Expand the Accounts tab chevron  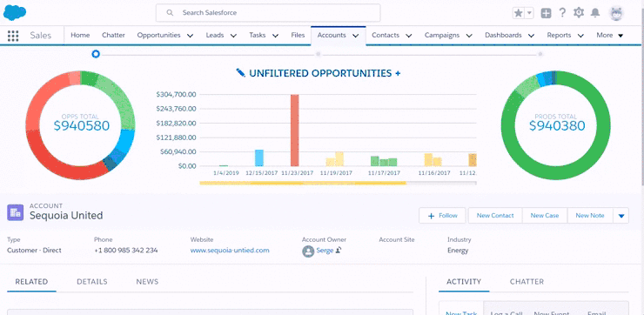(x=356, y=36)
